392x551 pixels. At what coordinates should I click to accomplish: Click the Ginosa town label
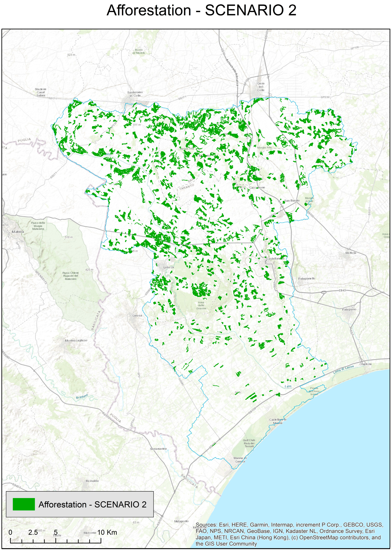point(137,315)
